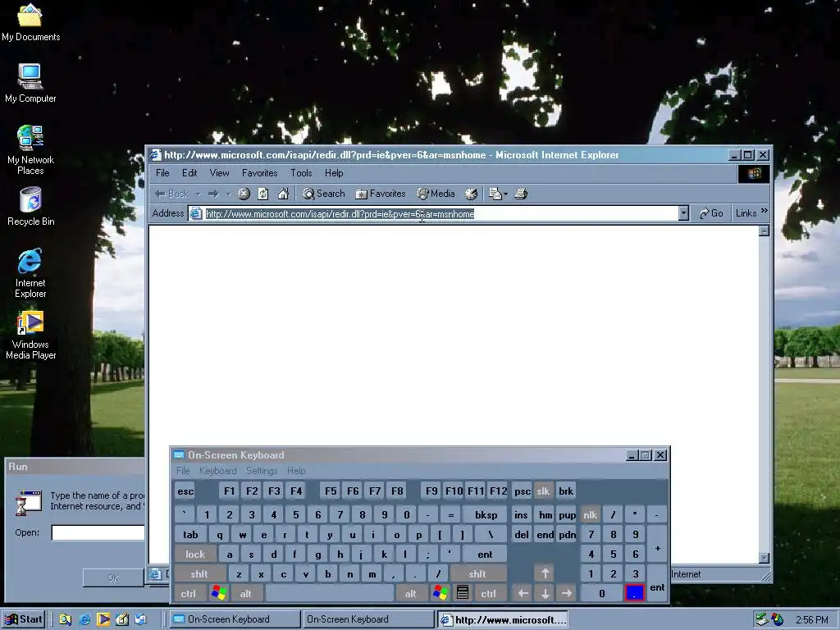
Task: Select the Recycle Bin desktop icon
Action: point(30,207)
